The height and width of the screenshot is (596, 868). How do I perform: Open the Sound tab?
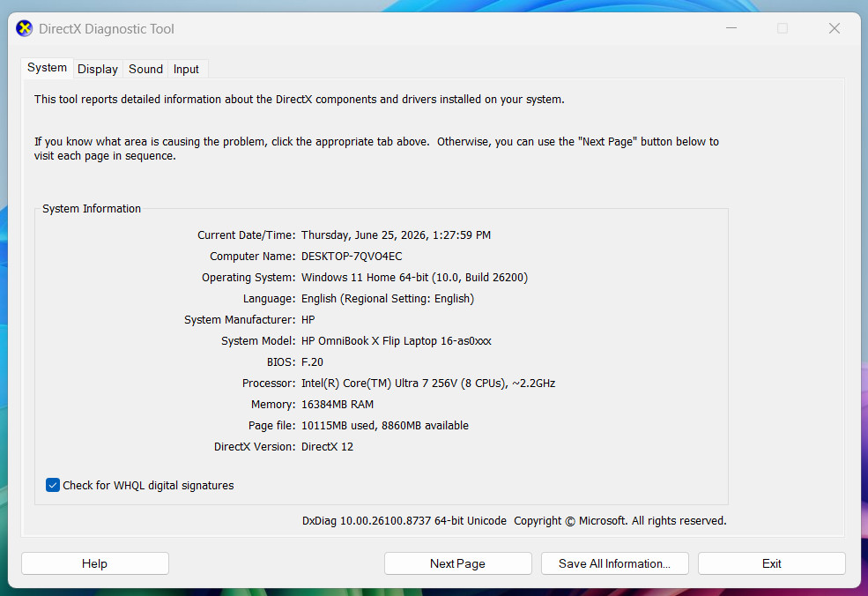click(x=145, y=70)
